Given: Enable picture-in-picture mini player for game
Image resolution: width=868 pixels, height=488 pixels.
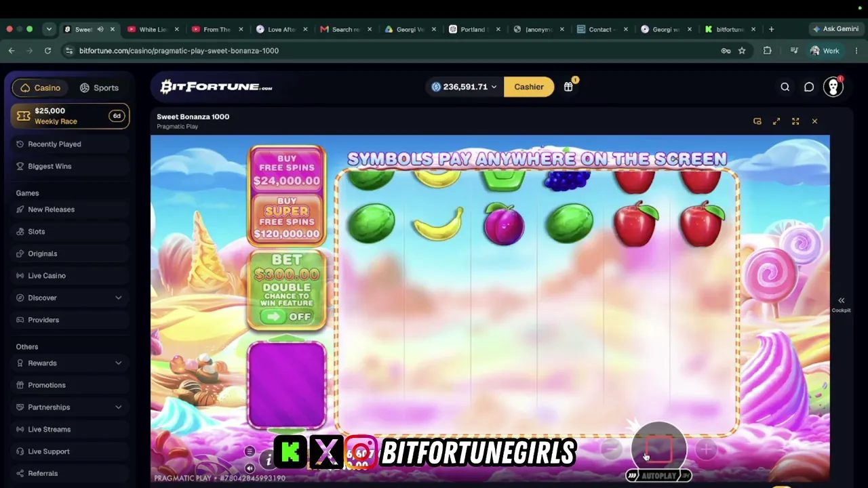Looking at the screenshot, I should pos(757,121).
